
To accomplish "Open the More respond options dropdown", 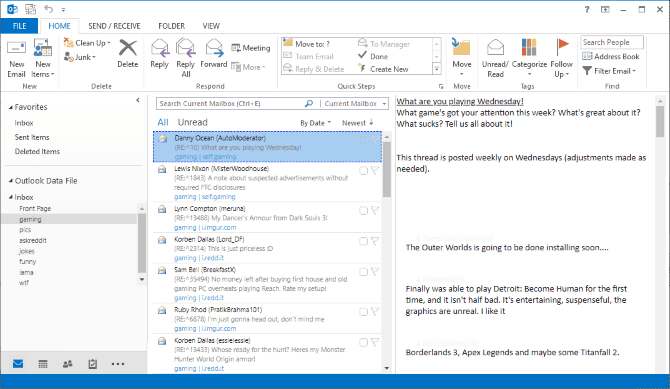I will (x=249, y=67).
